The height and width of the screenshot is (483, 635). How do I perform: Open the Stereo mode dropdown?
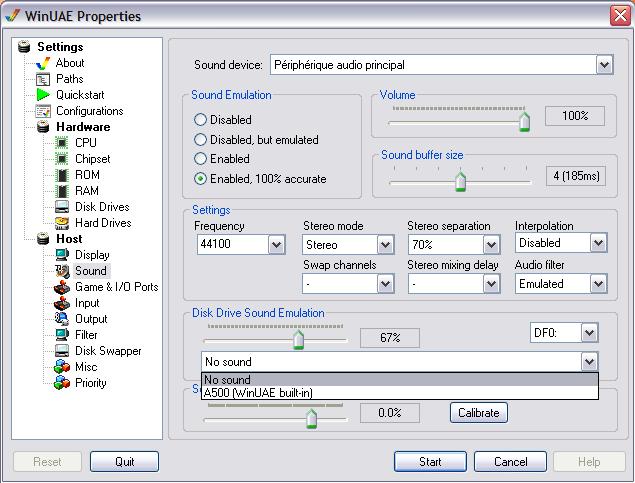point(385,245)
